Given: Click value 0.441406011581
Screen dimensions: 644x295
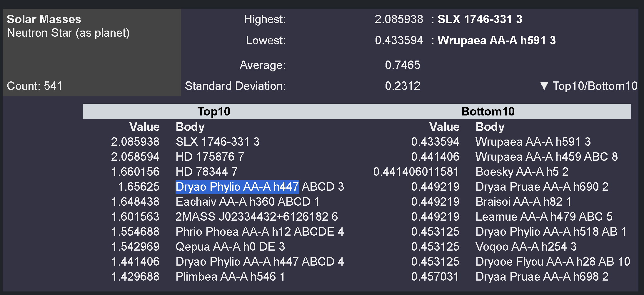Looking at the screenshot, I should pos(416,172).
